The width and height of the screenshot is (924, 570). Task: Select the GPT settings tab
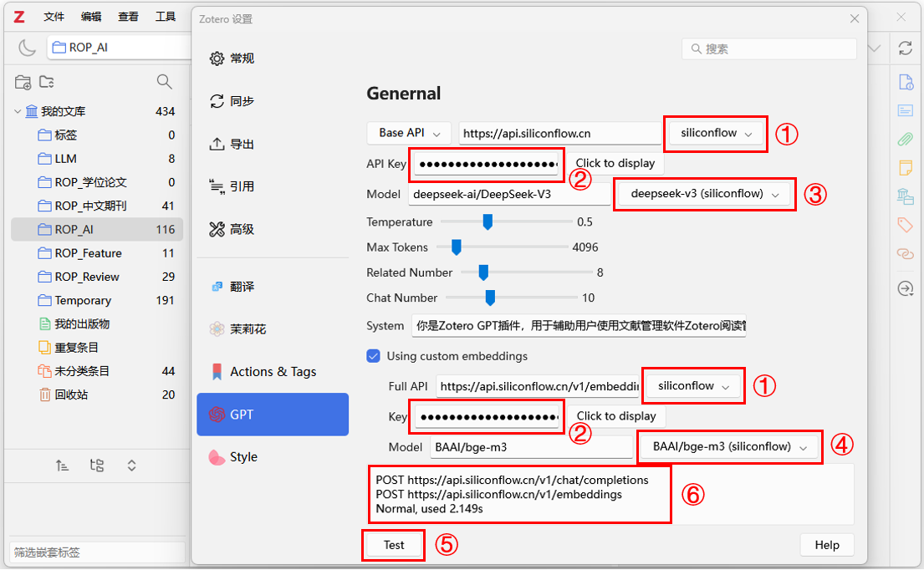[273, 415]
